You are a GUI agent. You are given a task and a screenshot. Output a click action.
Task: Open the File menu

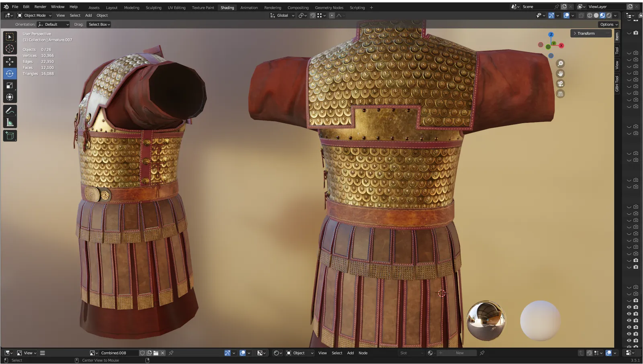pos(15,7)
